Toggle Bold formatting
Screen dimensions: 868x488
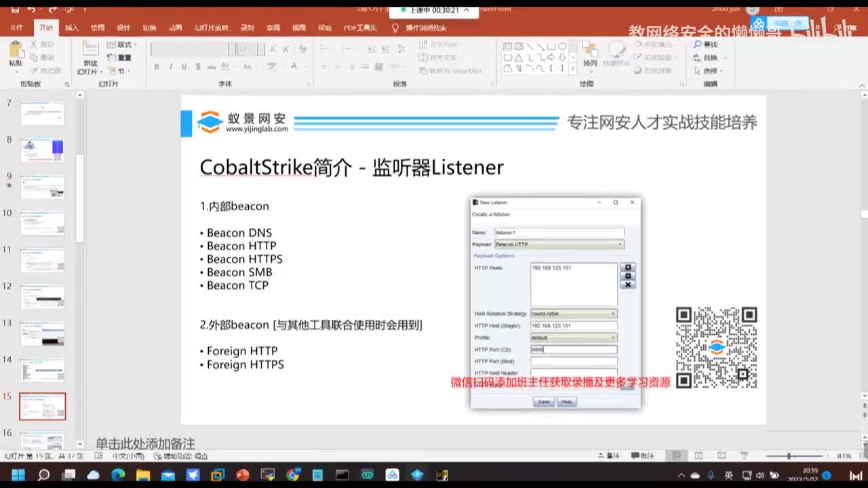[x=157, y=66]
